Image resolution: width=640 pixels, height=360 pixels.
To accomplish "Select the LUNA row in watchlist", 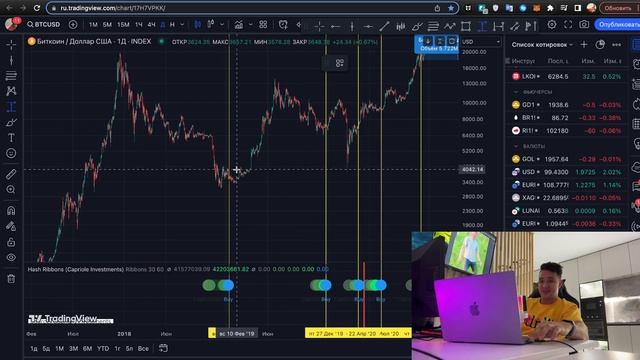I will tap(567, 211).
